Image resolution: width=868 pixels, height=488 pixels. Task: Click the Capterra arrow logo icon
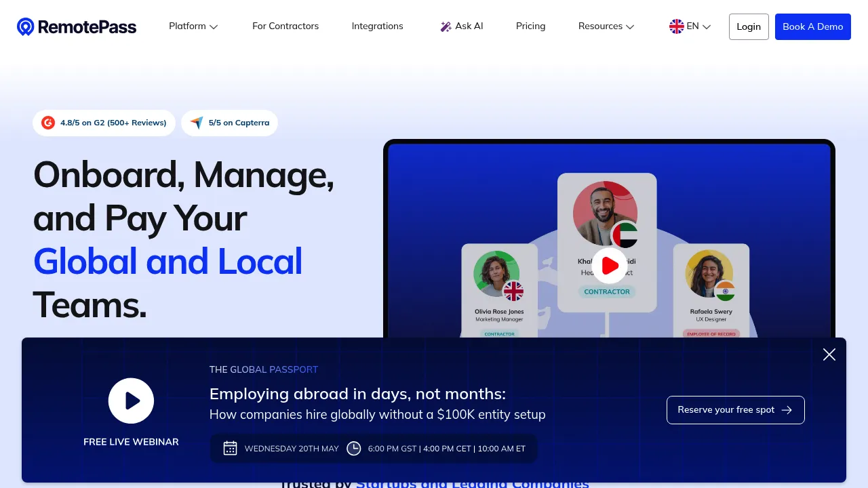coord(197,123)
